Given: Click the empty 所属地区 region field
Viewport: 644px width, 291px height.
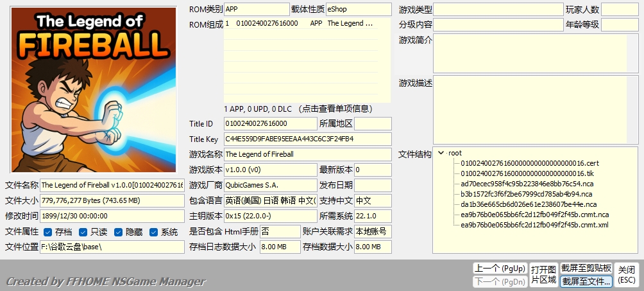Looking at the screenshot, I should (373, 123).
